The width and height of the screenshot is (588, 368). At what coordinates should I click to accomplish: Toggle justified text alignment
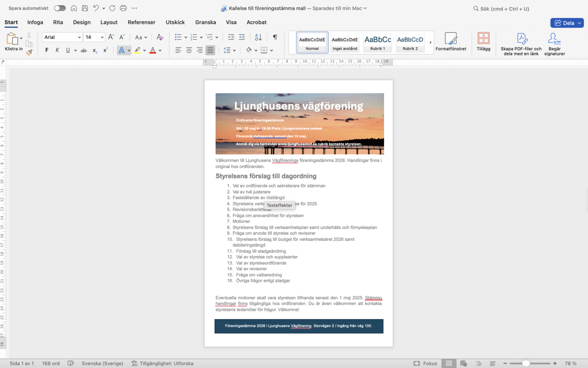pos(210,50)
